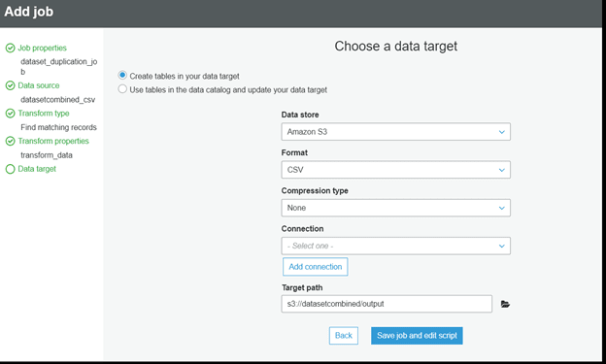The height and width of the screenshot is (364, 606).
Task: Click the Data source checkmark icon
Action: [10, 85]
